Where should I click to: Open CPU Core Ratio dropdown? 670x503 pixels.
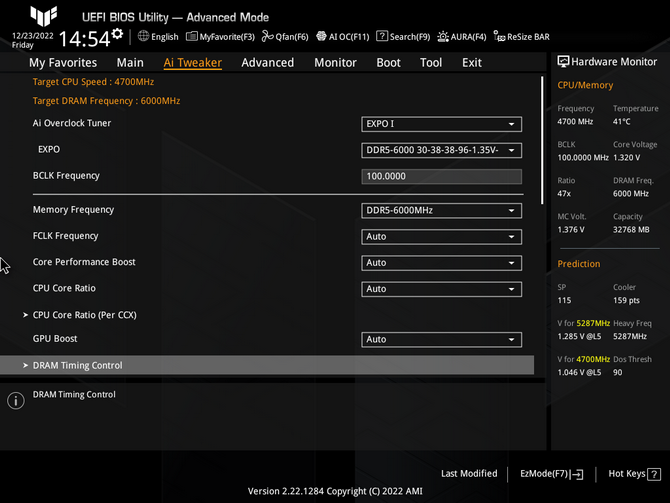(441, 289)
